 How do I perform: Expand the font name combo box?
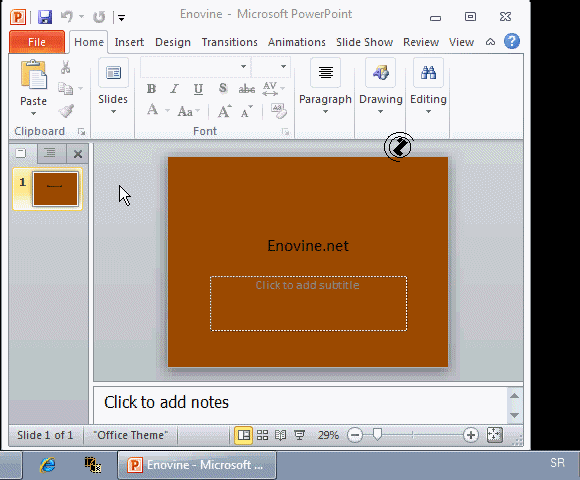point(243,67)
